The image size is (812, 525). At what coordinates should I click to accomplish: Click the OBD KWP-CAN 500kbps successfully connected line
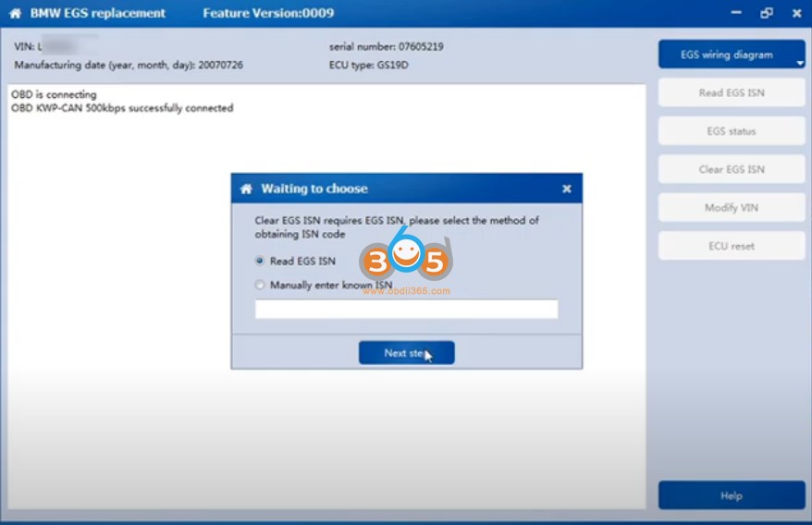click(x=122, y=108)
